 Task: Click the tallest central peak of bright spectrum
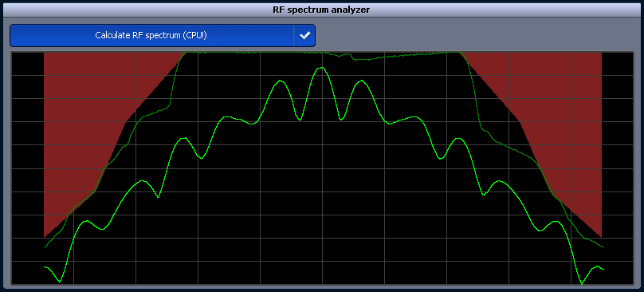click(x=321, y=68)
